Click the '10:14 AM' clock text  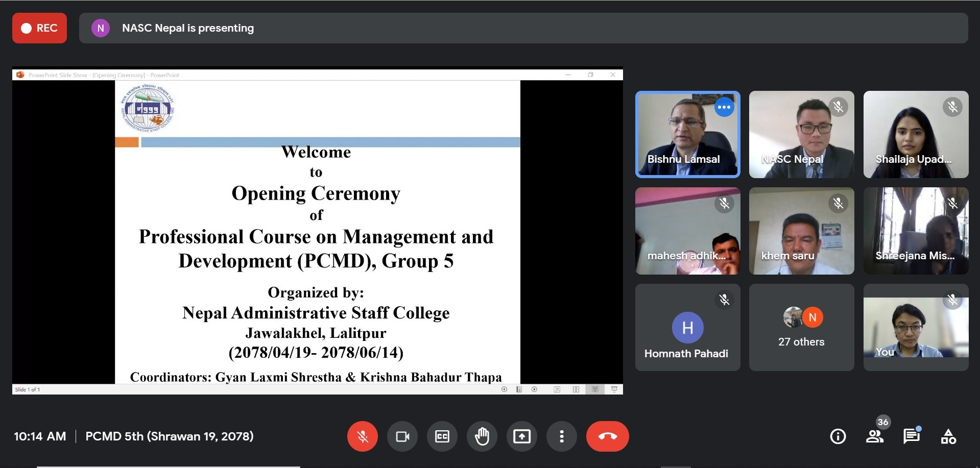pos(40,436)
